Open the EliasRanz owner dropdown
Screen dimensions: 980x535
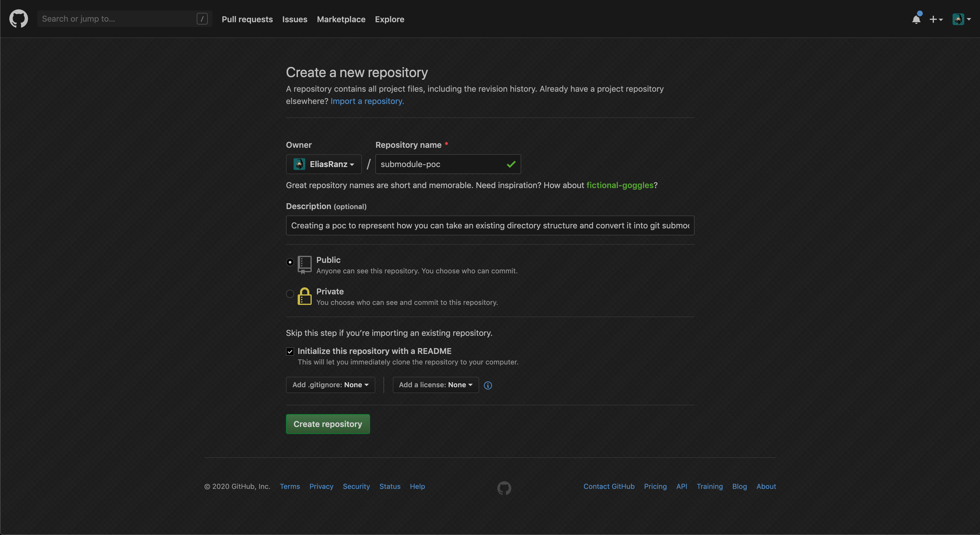point(324,164)
